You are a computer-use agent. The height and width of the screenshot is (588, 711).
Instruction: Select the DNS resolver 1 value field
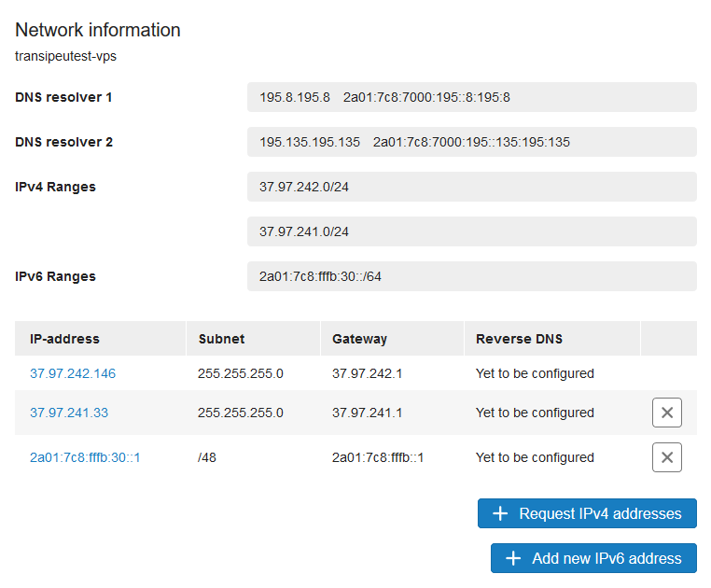tap(471, 97)
